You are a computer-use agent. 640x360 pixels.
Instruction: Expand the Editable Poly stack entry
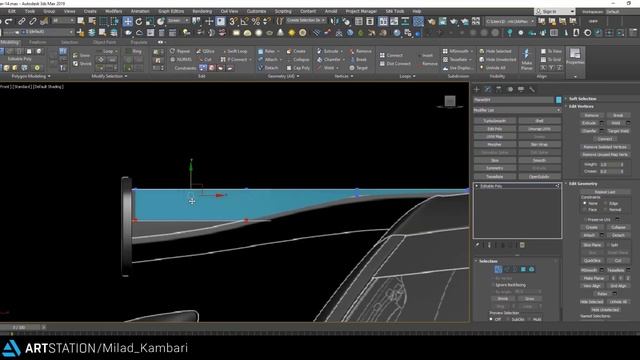477,186
